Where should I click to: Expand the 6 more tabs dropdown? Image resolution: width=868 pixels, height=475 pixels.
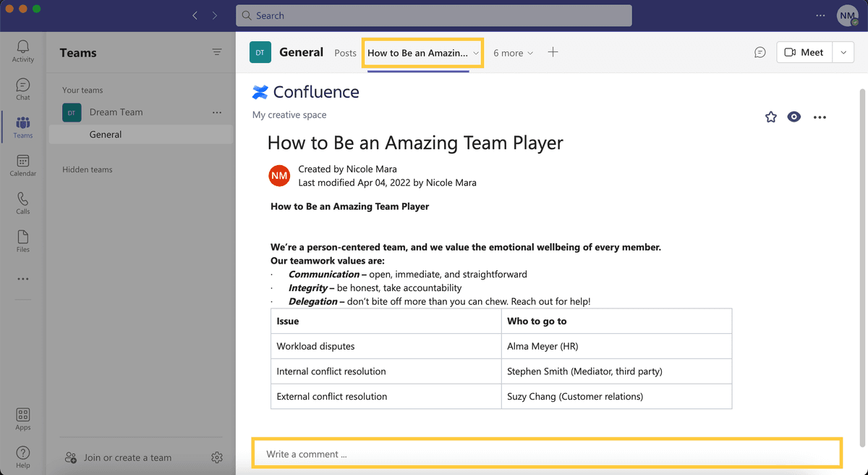(513, 52)
